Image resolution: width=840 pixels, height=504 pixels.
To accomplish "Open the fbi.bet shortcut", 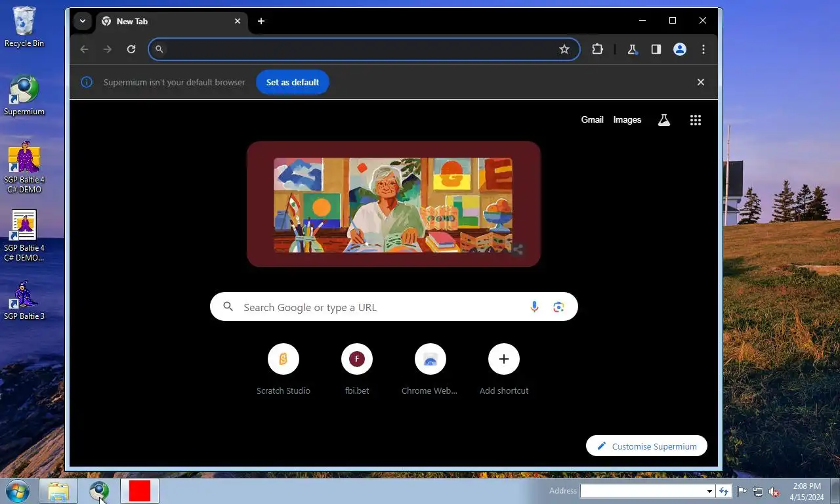I will (x=357, y=369).
